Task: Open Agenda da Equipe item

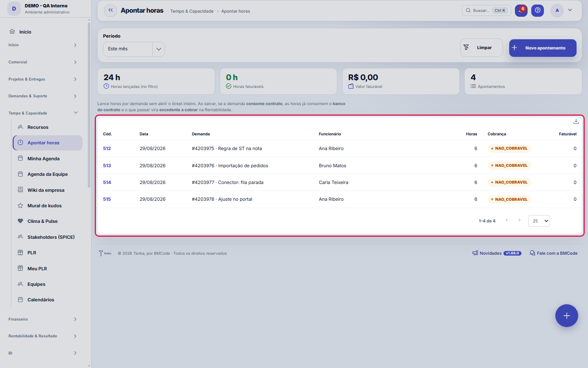Action: point(48,174)
